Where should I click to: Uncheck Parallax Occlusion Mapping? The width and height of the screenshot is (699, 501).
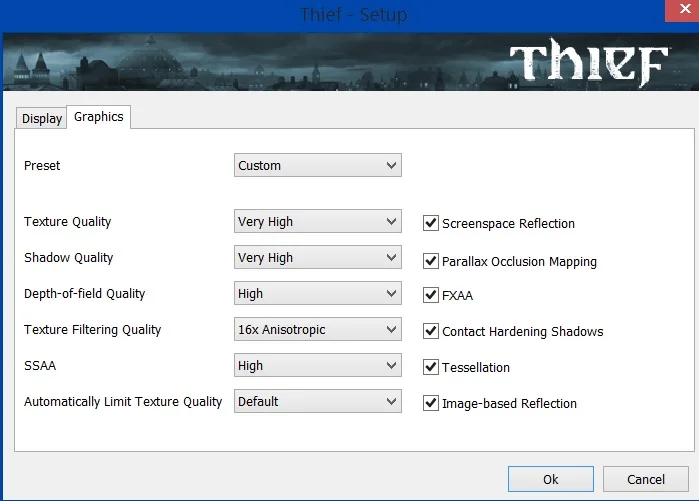431,261
